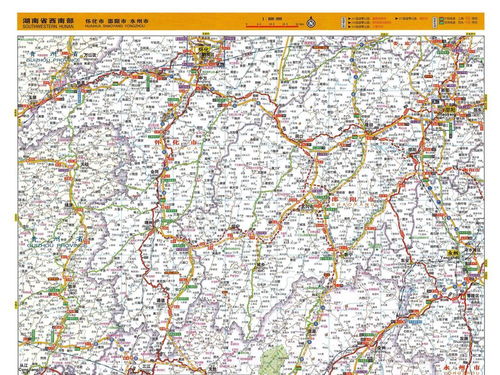
Task: Click the 会同 county label
Action: (154, 171)
